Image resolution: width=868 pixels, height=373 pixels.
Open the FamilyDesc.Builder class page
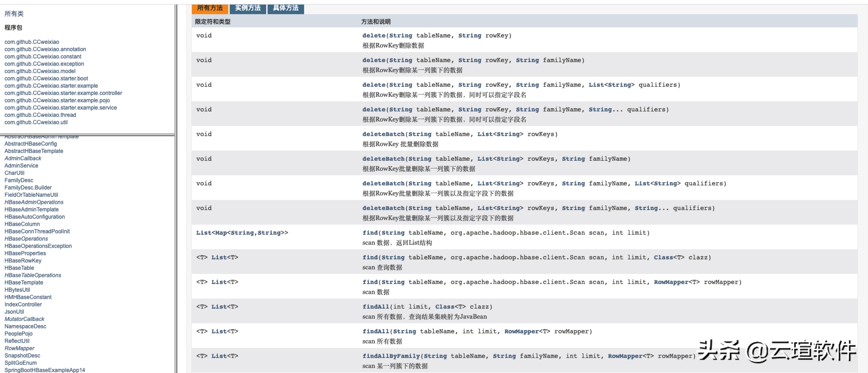(x=28, y=187)
